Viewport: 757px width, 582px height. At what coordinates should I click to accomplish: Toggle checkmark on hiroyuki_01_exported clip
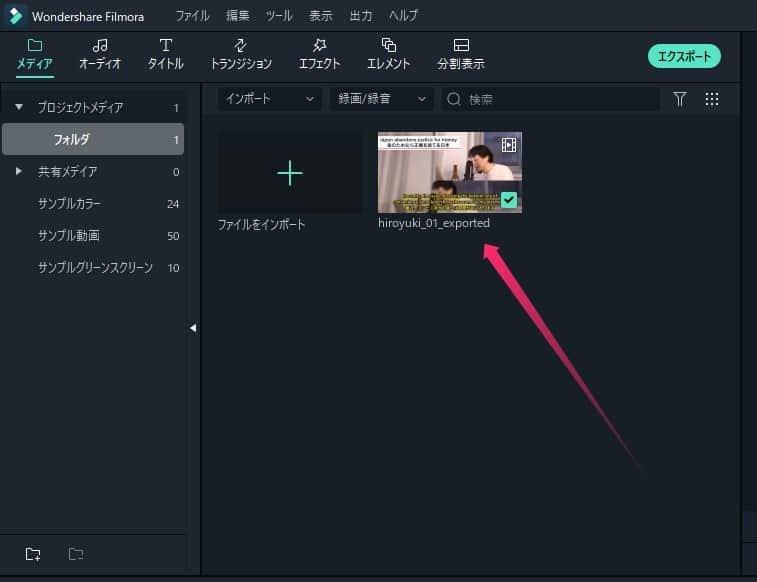click(x=509, y=200)
